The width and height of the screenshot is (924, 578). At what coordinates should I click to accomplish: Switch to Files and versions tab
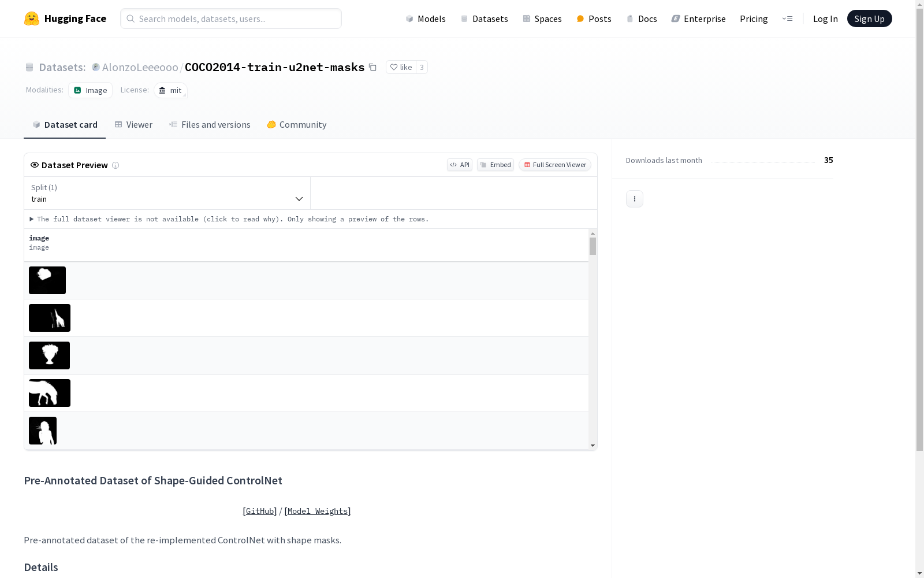210,125
